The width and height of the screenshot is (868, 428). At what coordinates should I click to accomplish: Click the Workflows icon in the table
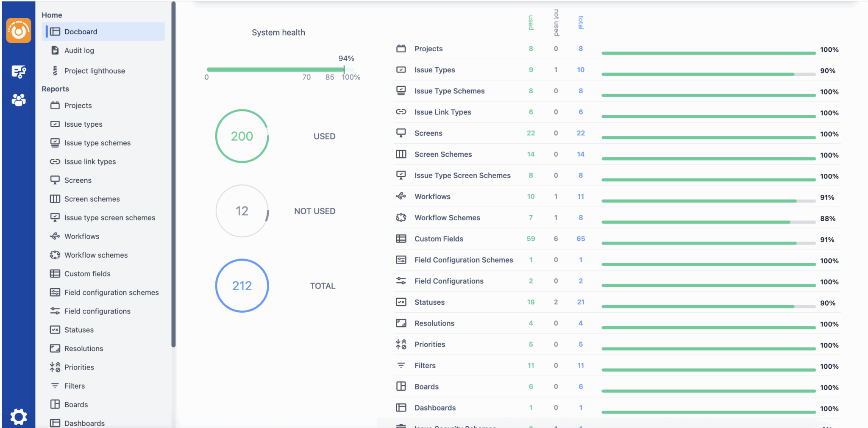(401, 196)
